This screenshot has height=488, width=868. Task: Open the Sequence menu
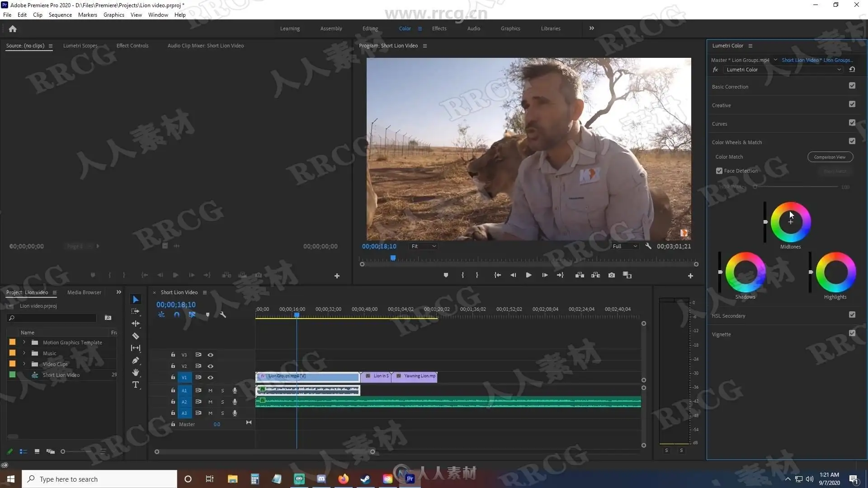[x=60, y=15]
